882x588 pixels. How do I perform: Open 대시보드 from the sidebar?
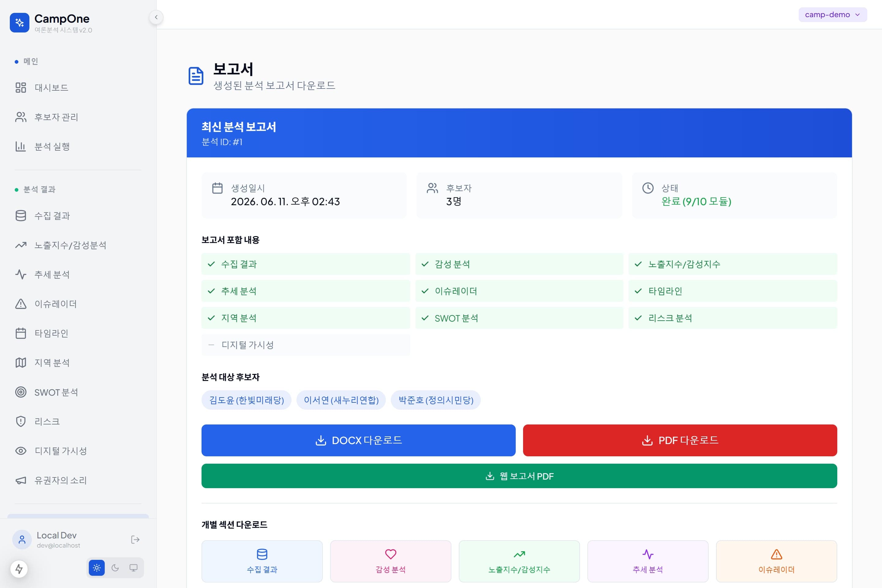(x=78, y=88)
